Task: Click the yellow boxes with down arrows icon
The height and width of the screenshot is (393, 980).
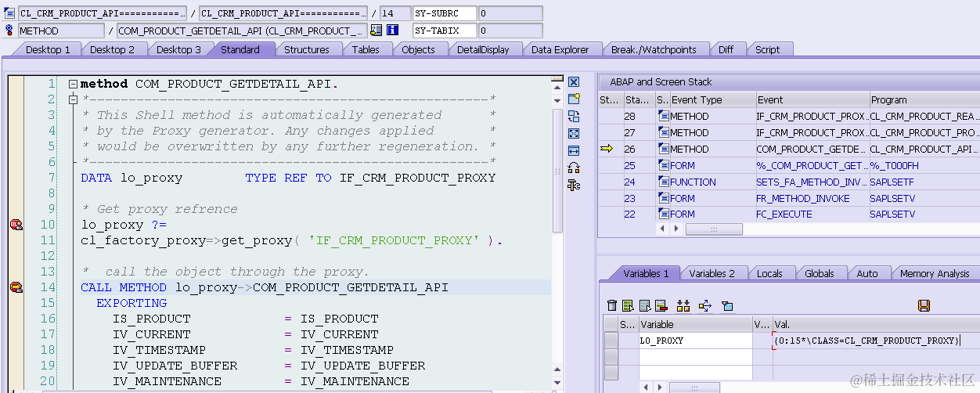Action: [x=683, y=305]
